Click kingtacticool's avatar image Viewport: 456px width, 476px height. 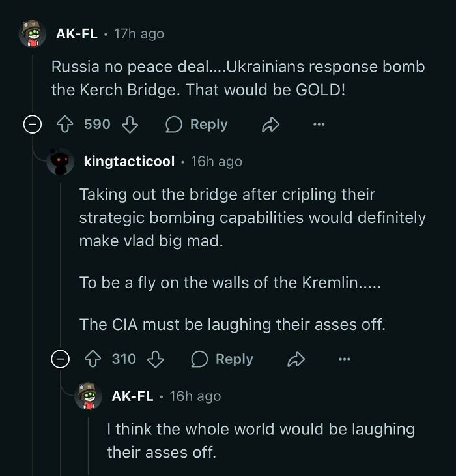pyautogui.click(x=60, y=161)
